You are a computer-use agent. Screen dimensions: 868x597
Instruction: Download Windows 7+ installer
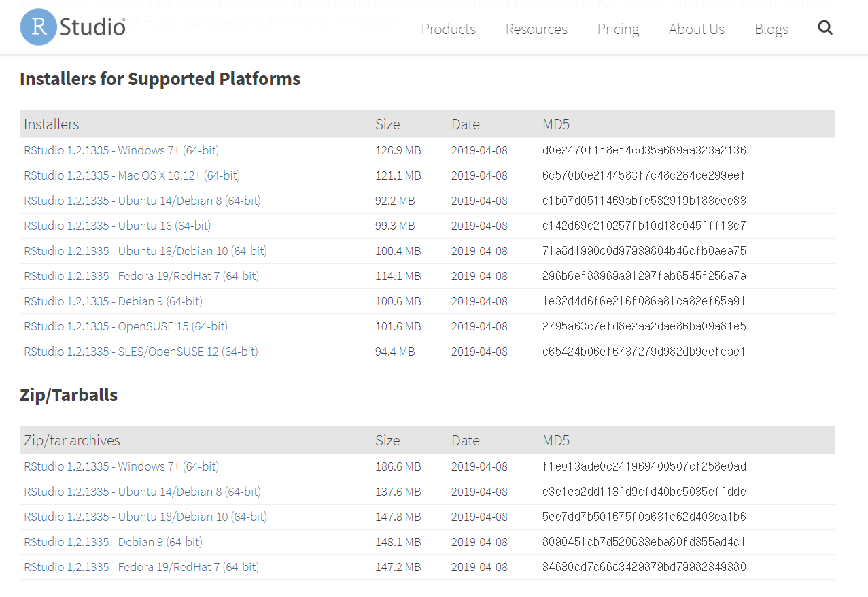pos(122,150)
